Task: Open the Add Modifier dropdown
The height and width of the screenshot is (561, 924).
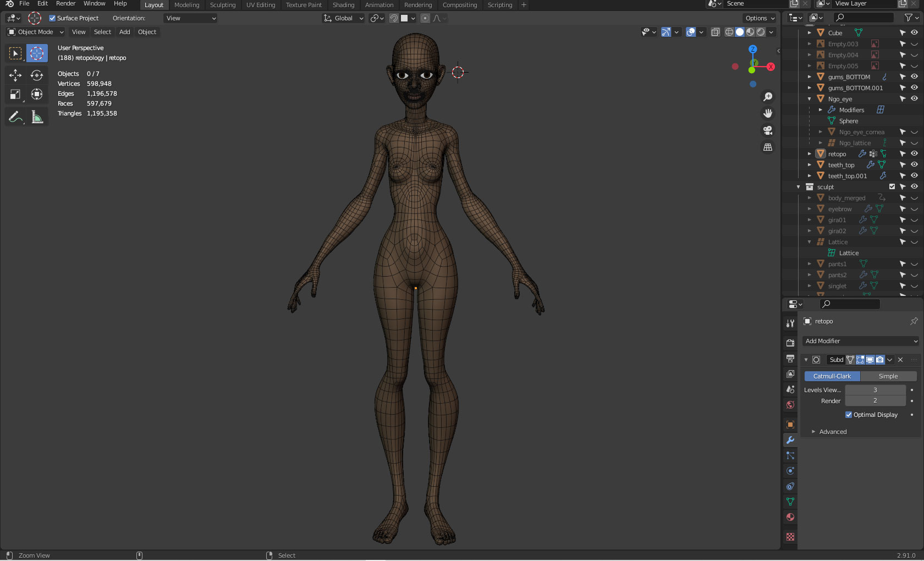Action: [x=860, y=341]
